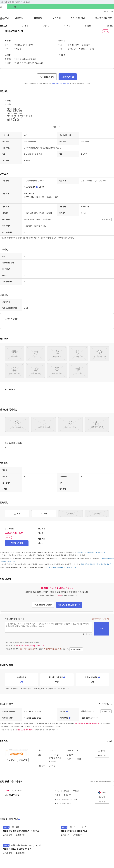
Task: Open 개인정보보호법 상세 보기
Action: (x=43, y=605)
